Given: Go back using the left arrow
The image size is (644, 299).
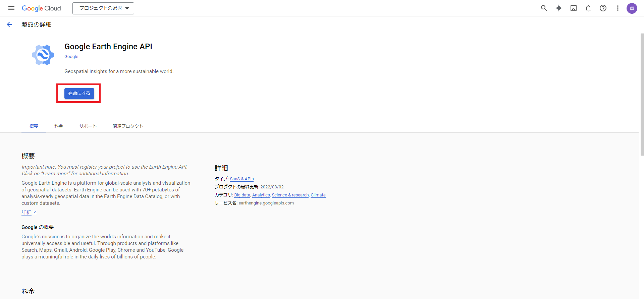Looking at the screenshot, I should tap(9, 24).
